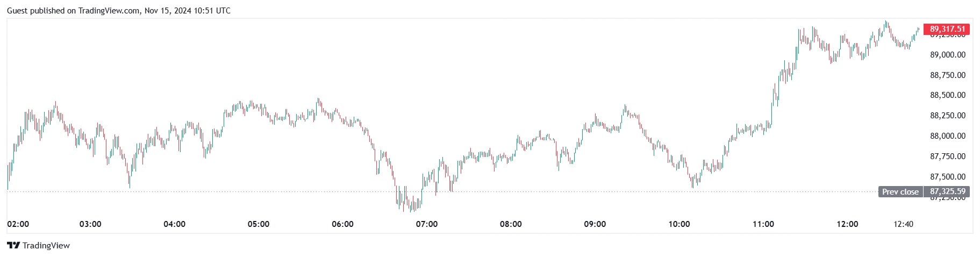Click the 88,000.00 price axis label
Viewport: 980px width, 257px height.
(x=947, y=136)
